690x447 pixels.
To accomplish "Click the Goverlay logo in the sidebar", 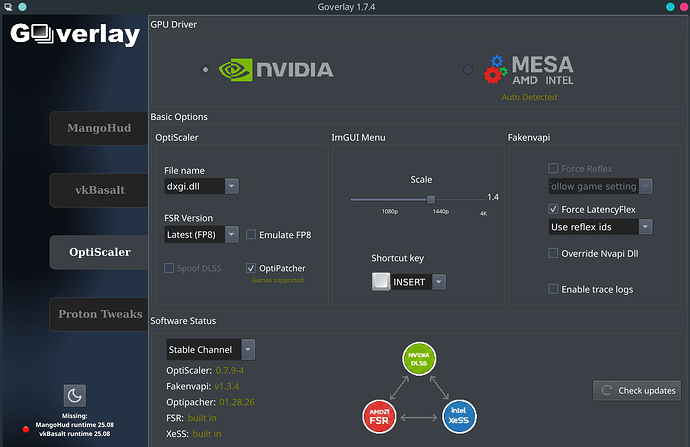I will tap(75, 34).
